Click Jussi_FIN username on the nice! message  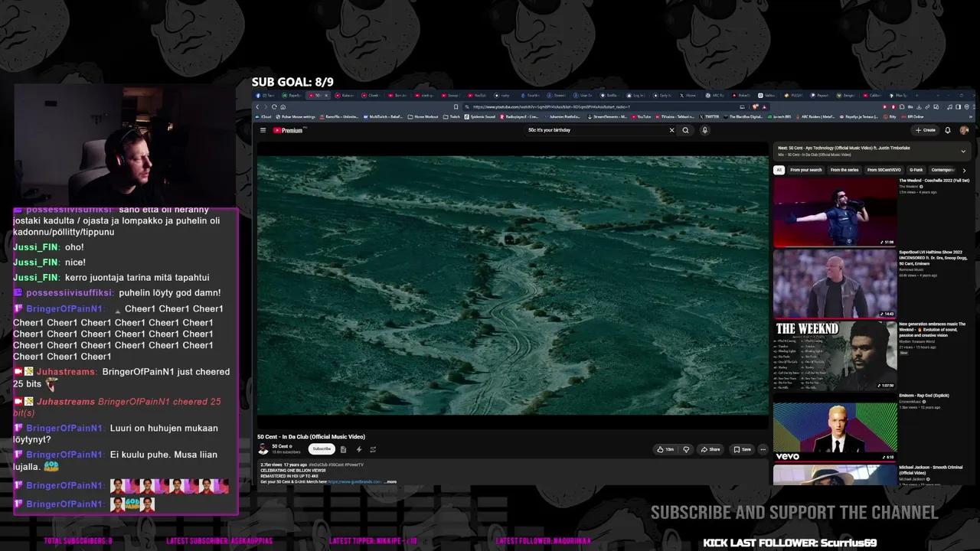click(x=36, y=262)
